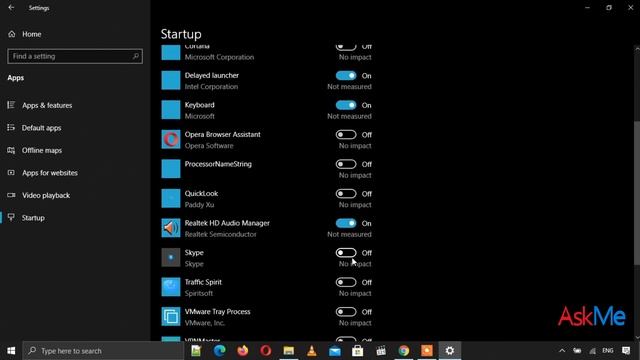Click the Find a setting search box

tap(75, 56)
